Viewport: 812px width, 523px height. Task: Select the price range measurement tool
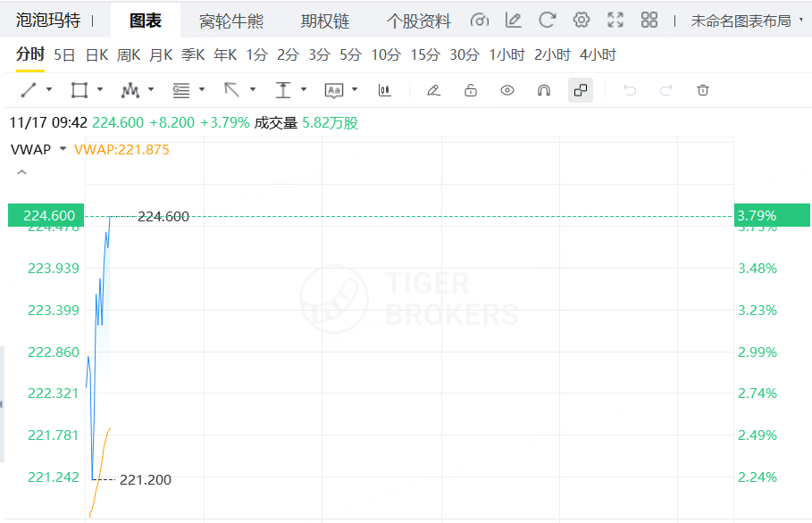283,90
